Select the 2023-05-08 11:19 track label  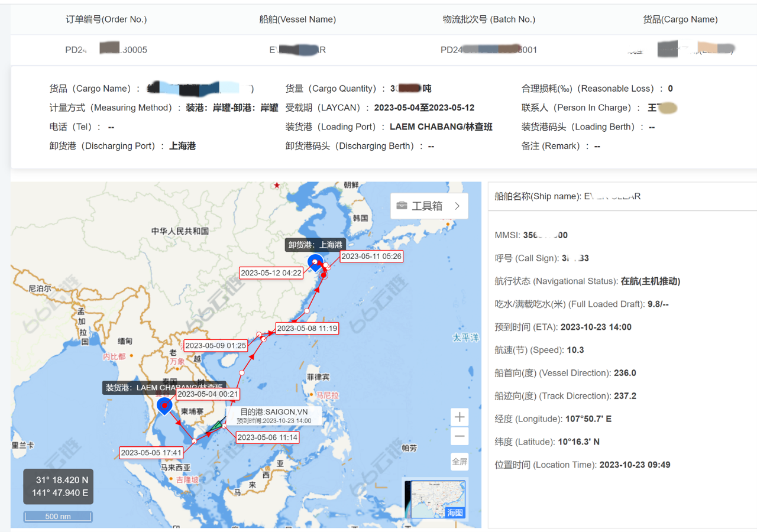(307, 328)
